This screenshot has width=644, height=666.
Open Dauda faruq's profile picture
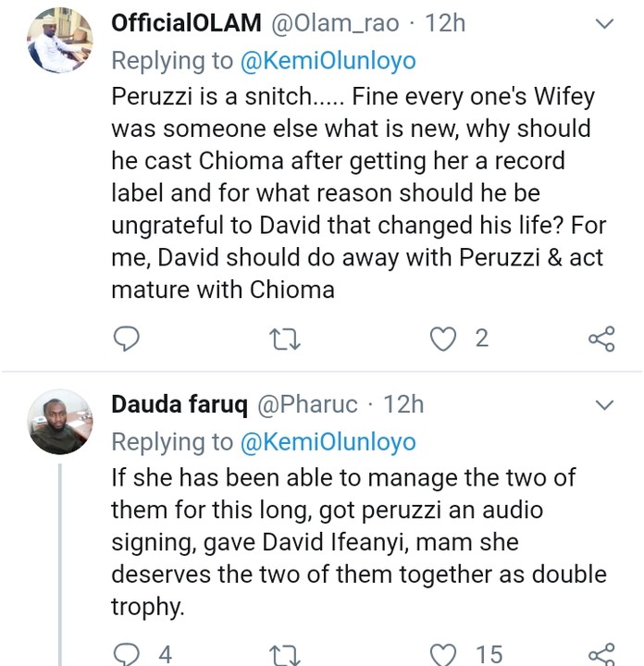click(60, 422)
